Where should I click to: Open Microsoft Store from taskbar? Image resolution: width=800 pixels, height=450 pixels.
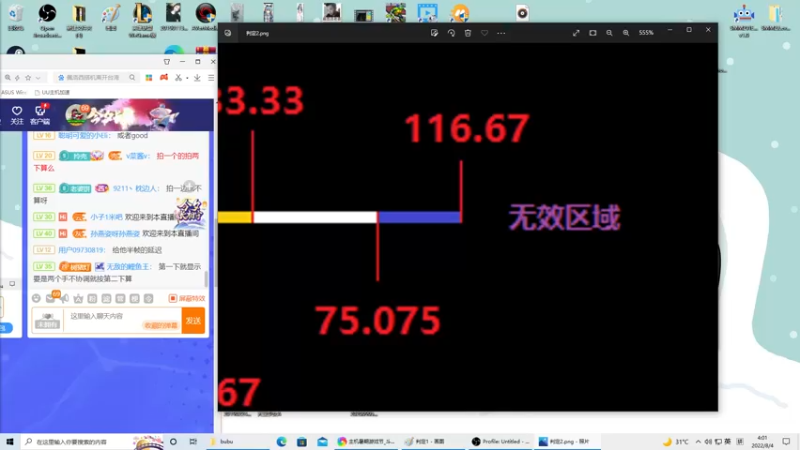click(302, 441)
